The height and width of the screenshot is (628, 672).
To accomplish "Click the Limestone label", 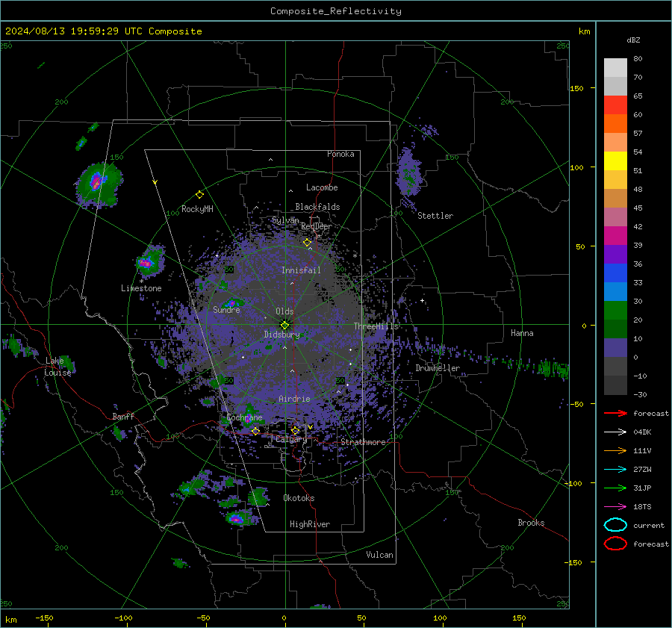I will pos(141,288).
